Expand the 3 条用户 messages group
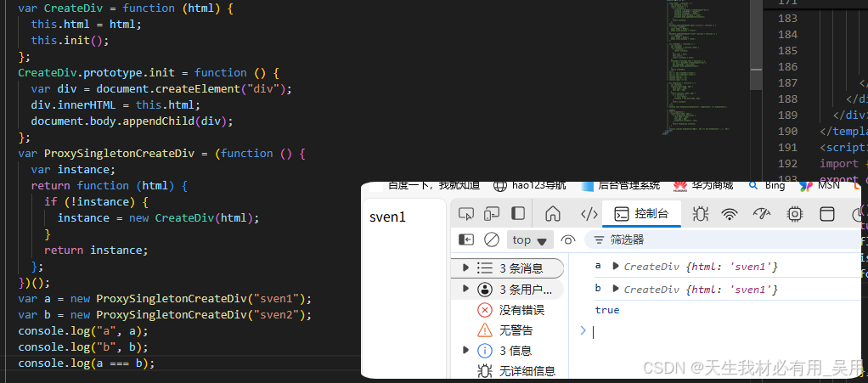868x383 pixels. tap(465, 289)
